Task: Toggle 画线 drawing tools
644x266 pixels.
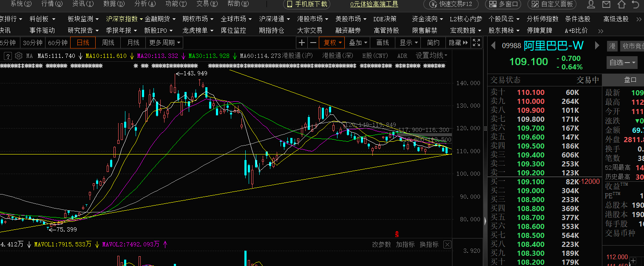Action: coord(383,43)
